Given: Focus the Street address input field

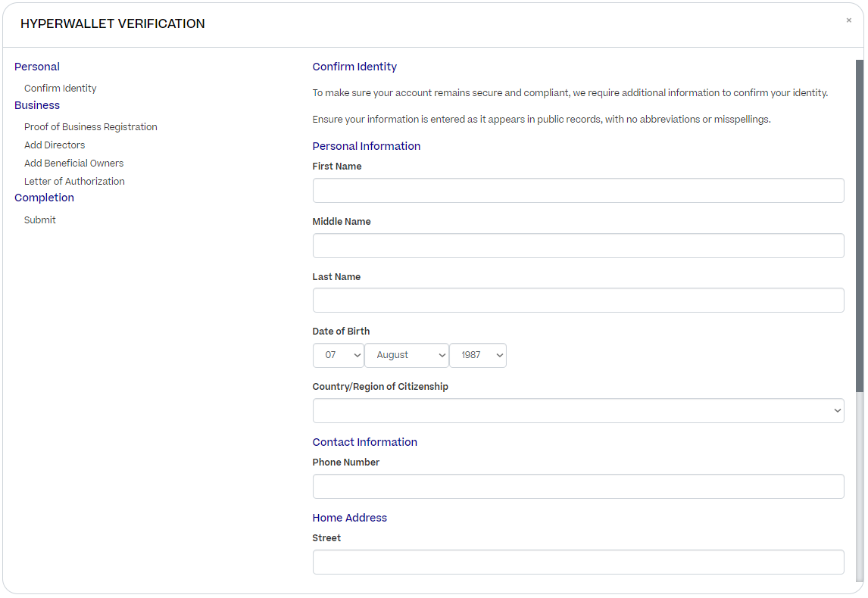Looking at the screenshot, I should click(578, 562).
